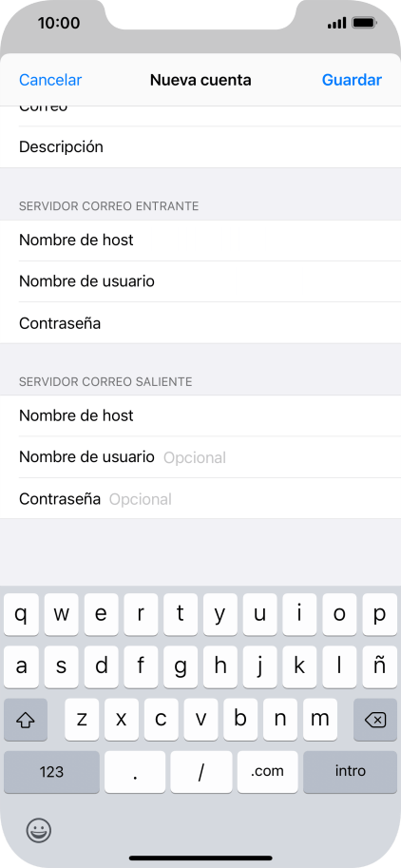401x868 pixels.
Task: Tap the intro return key
Action: pyautogui.click(x=350, y=771)
